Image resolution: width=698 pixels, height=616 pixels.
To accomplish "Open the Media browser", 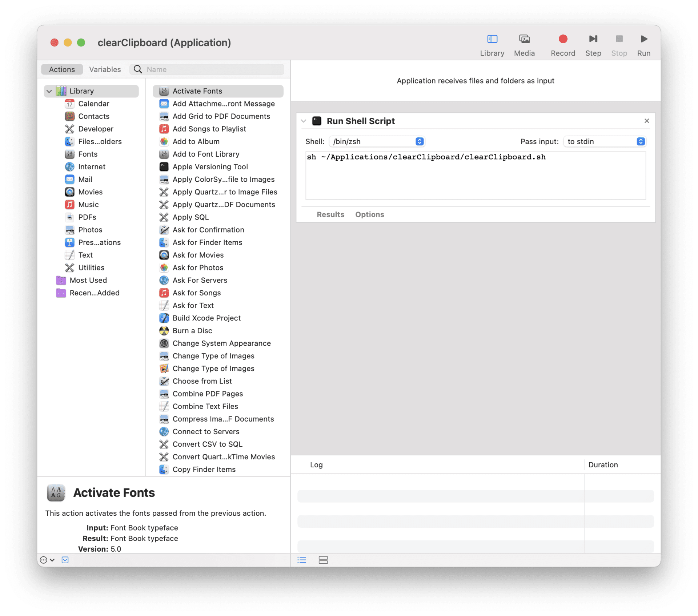I will (x=524, y=44).
